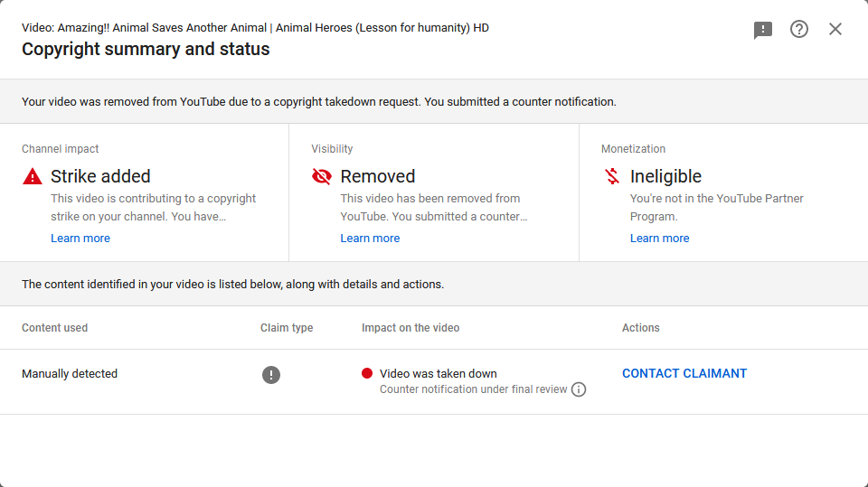Open info icon beside counter notification review
The height and width of the screenshot is (487, 868).
(x=579, y=389)
